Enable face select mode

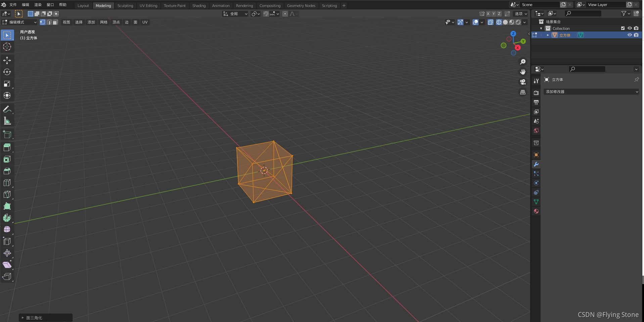pos(55,22)
